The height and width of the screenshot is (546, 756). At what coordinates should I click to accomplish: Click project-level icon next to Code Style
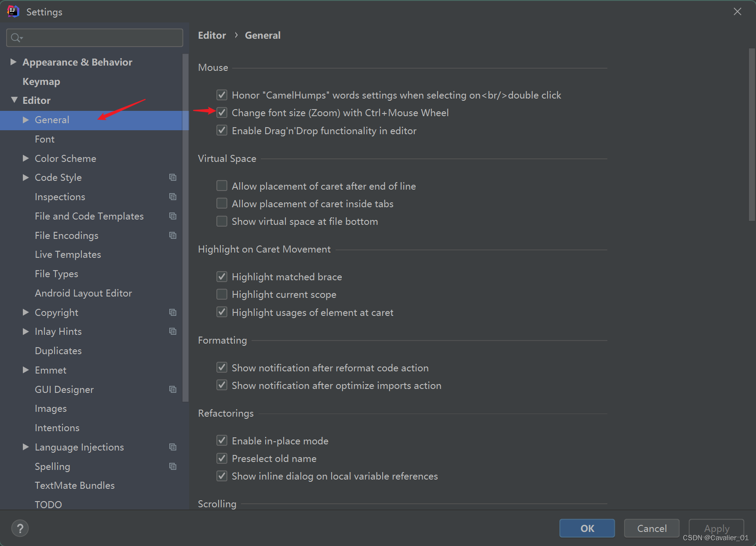173,177
